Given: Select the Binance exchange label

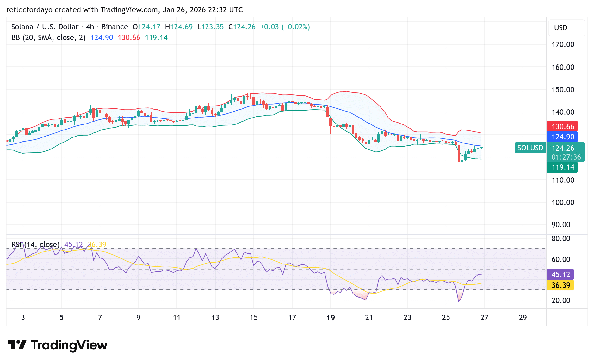Looking at the screenshot, I should pos(114,27).
